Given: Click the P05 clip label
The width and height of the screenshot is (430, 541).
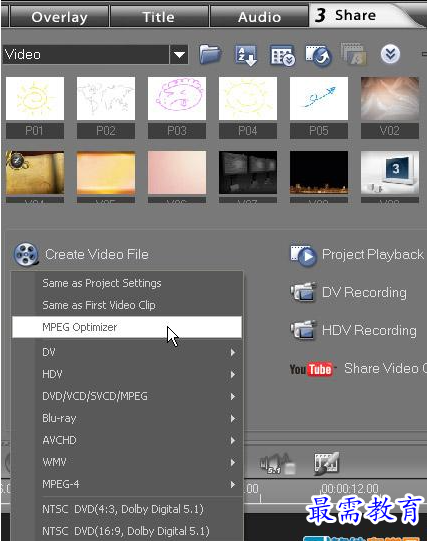Looking at the screenshot, I should [x=319, y=131].
